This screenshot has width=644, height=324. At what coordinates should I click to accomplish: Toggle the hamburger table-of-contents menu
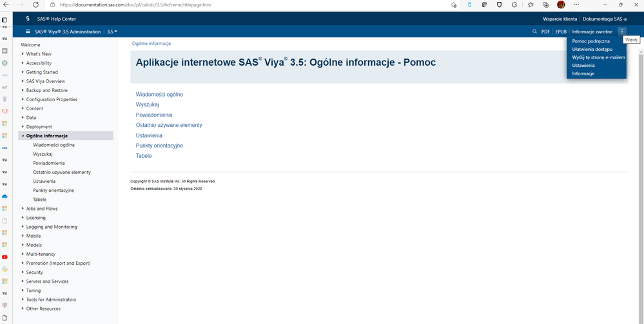coord(28,31)
